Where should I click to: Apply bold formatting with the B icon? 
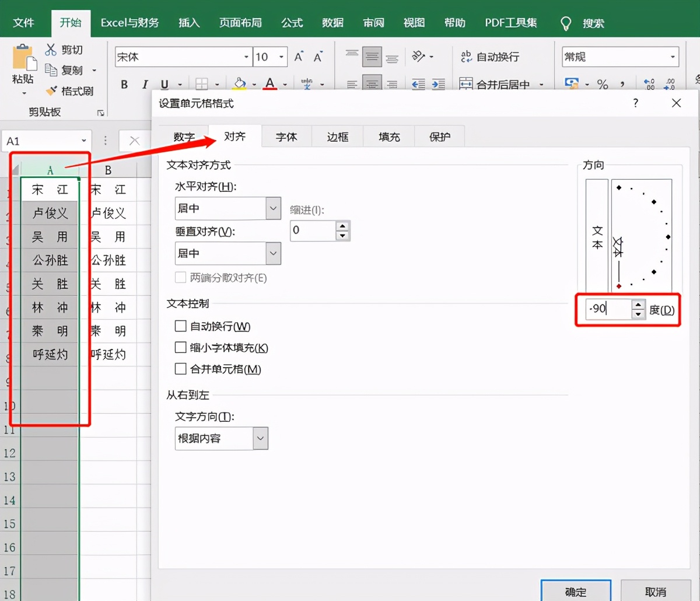(x=124, y=84)
